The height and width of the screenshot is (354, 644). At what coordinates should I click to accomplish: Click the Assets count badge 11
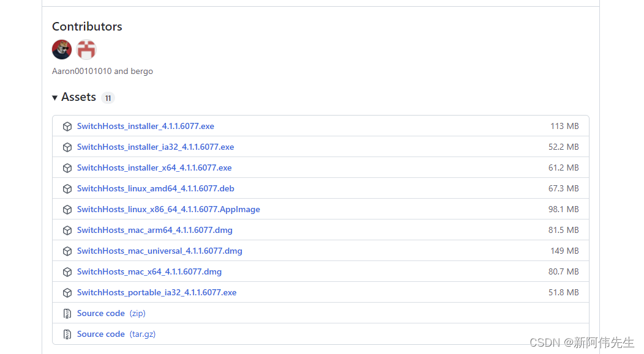108,98
